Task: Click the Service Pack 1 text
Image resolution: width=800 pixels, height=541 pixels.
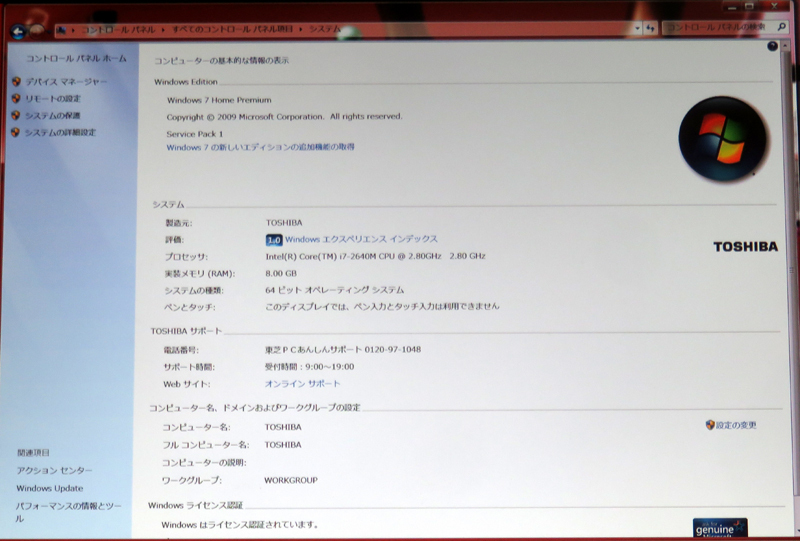Action: coord(194,134)
